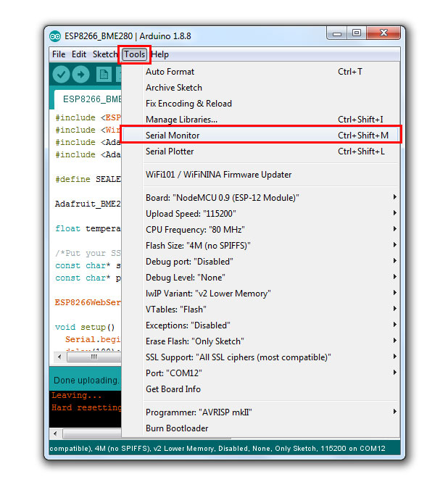The width and height of the screenshot is (448, 490).
Task: Click the Arduino logo in title bar
Action: (55, 36)
